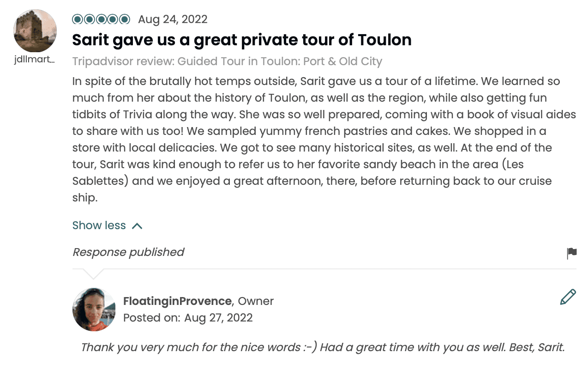Click the first rating bubble
This screenshot has height=365, width=588.
pyautogui.click(x=77, y=19)
